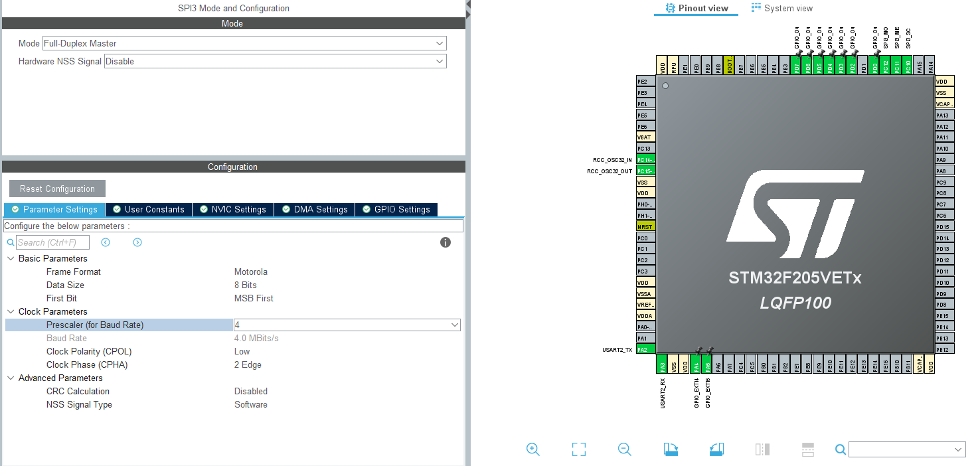The image size is (980, 466).
Task: Go to previous parameter search result
Action: [x=106, y=242]
